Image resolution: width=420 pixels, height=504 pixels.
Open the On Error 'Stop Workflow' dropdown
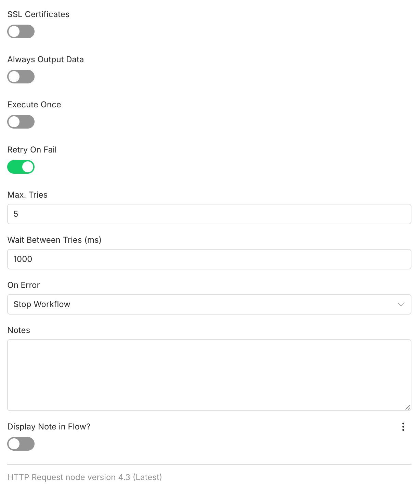[205, 304]
